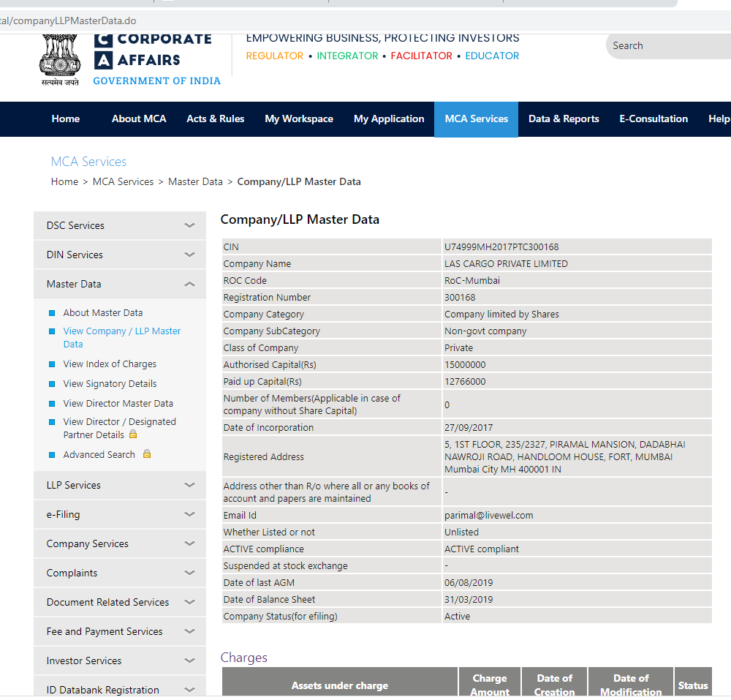
Task: Collapse the Master Data section chevron
Action: pos(189,284)
